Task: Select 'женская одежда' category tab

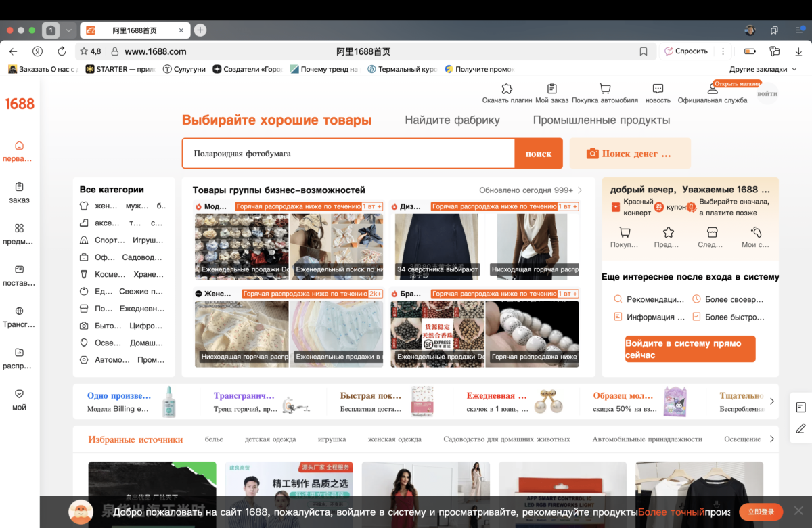Action: pyautogui.click(x=394, y=439)
